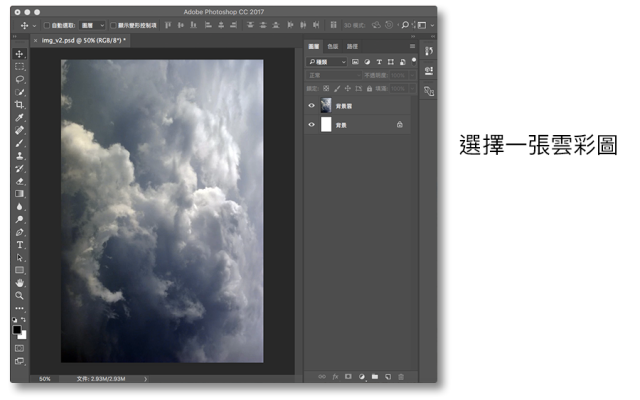Viewport: 640px width, 400px height.
Task: Click the delete layer trash icon
Action: tap(402, 376)
